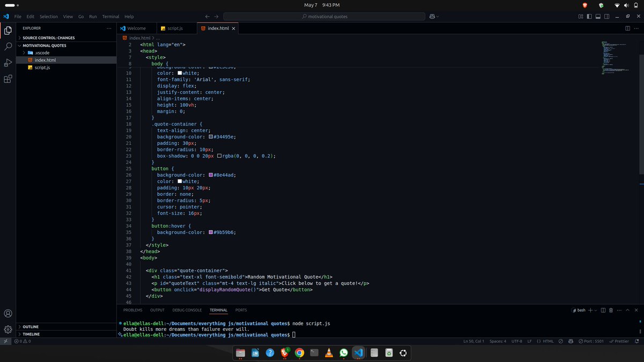Close the terminal panel
The image size is (644, 362).
[x=637, y=310]
